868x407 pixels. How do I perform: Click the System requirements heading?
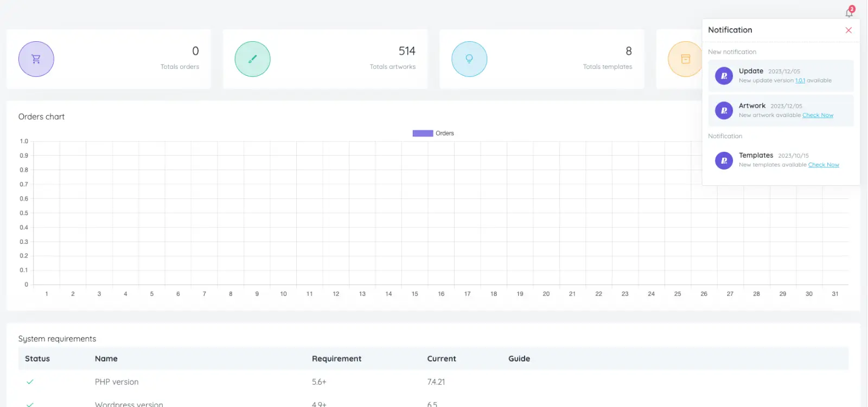(57, 339)
